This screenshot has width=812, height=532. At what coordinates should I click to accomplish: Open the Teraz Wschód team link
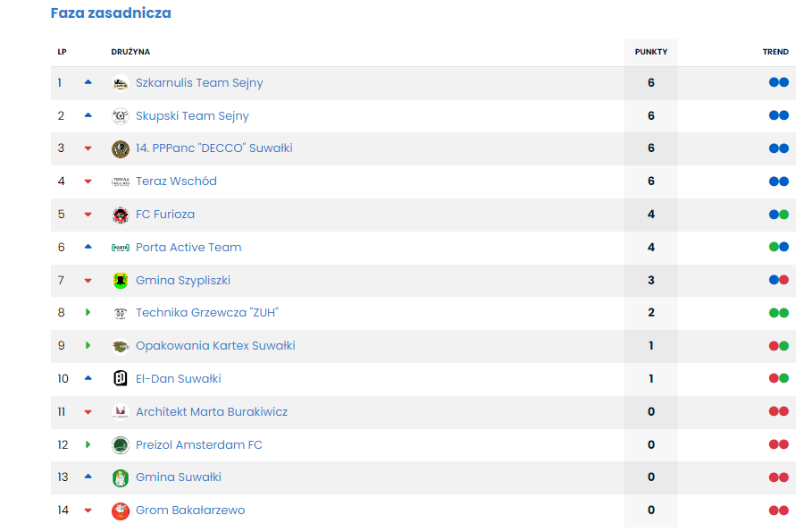(x=176, y=182)
